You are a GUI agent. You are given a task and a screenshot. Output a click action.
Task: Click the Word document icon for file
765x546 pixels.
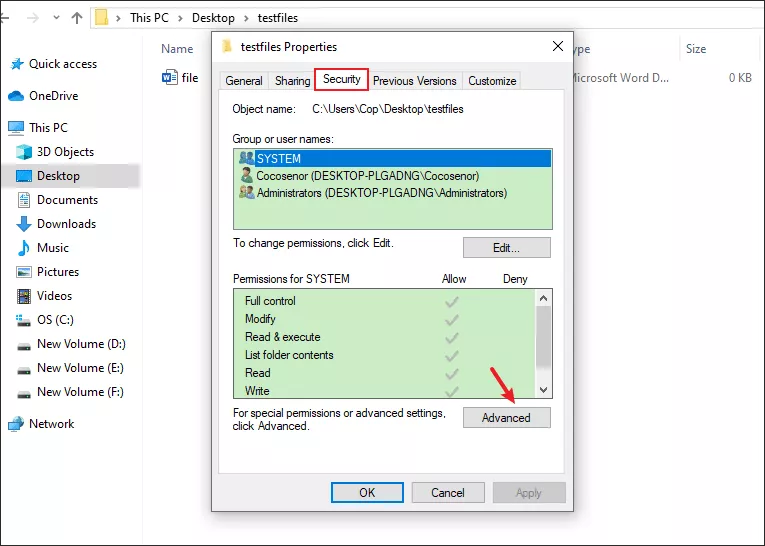[x=170, y=77]
